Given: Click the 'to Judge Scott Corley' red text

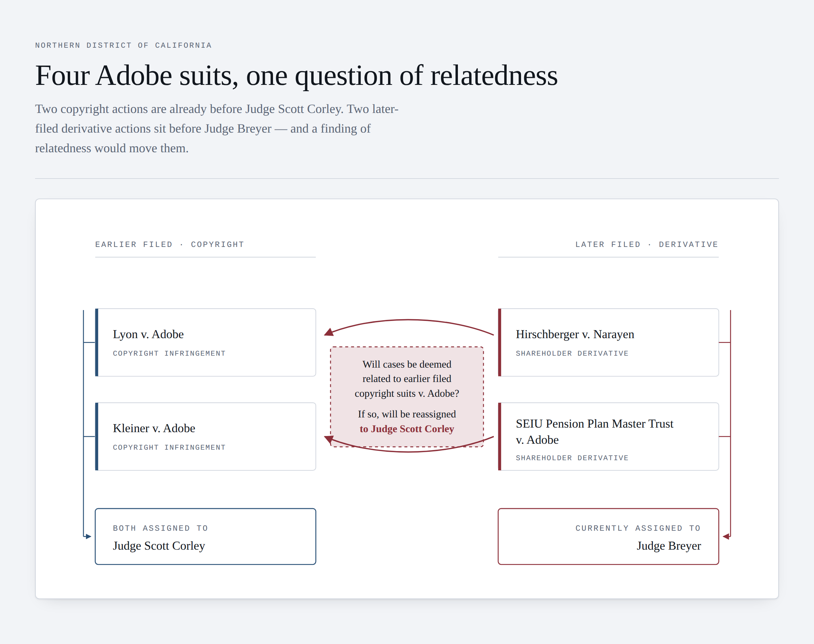Looking at the screenshot, I should 407,429.
